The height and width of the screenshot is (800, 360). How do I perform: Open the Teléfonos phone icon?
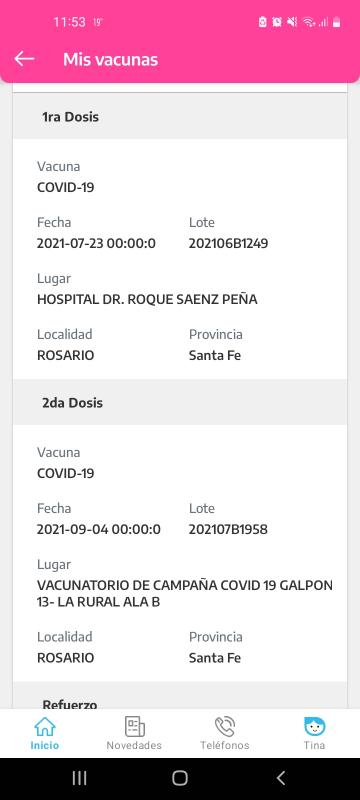225,726
